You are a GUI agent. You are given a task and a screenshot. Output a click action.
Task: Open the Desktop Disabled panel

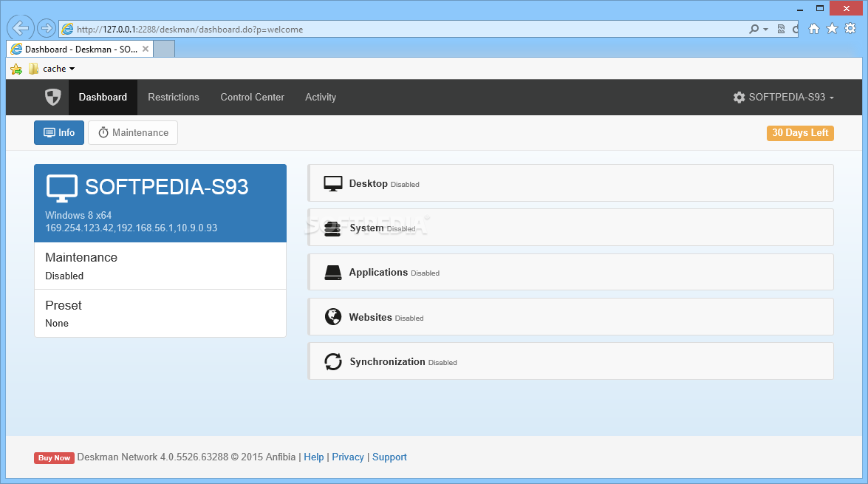[x=571, y=183]
